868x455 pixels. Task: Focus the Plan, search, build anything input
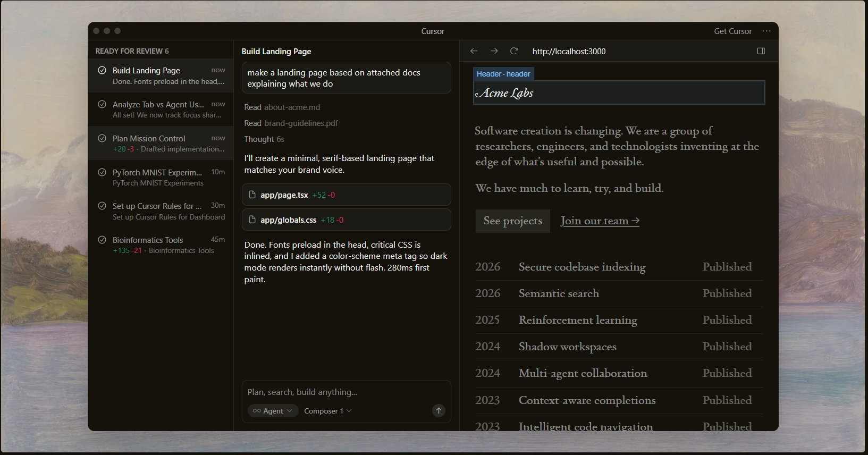coord(345,392)
